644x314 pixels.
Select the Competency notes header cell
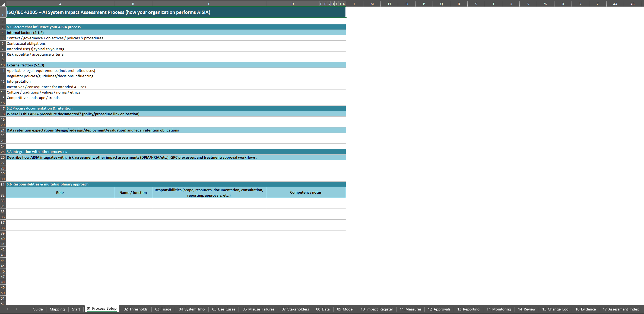306,193
